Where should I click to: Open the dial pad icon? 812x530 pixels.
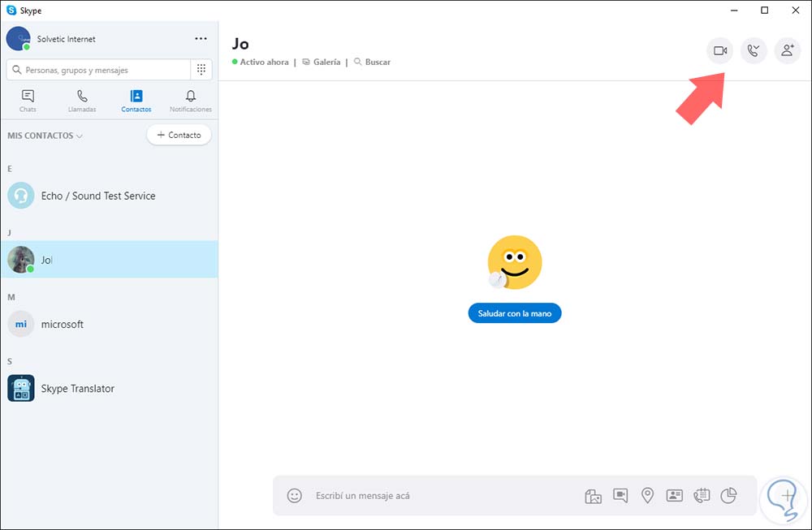point(201,69)
